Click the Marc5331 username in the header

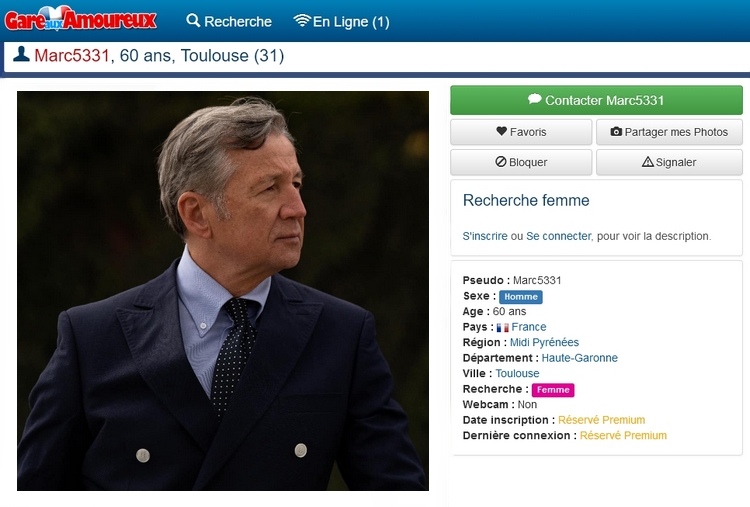(x=72, y=56)
